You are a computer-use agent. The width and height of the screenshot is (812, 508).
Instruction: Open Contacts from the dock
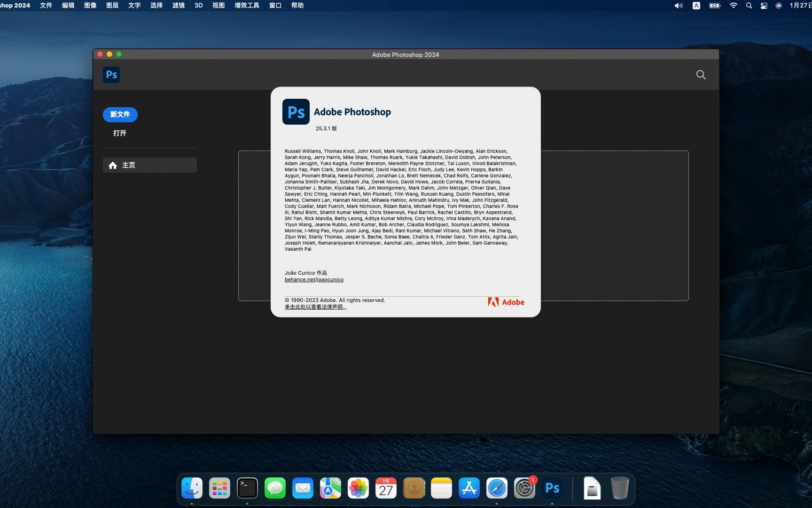click(414, 488)
